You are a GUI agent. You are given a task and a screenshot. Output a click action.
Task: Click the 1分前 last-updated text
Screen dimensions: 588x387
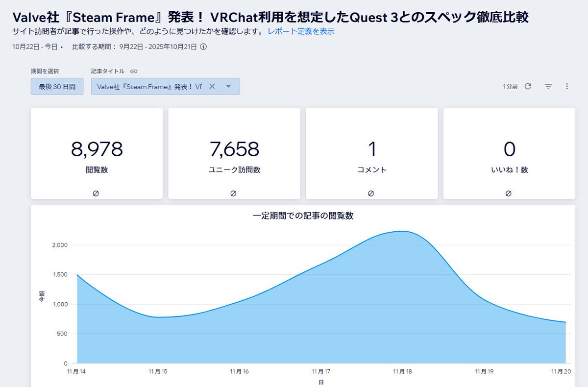click(x=510, y=86)
